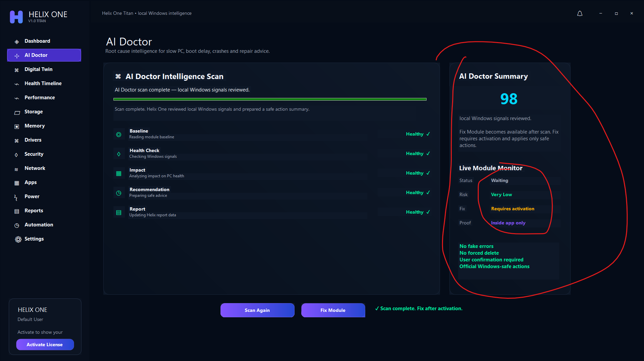Go to Digital Twin section
The width and height of the screenshot is (644, 361).
point(38,69)
